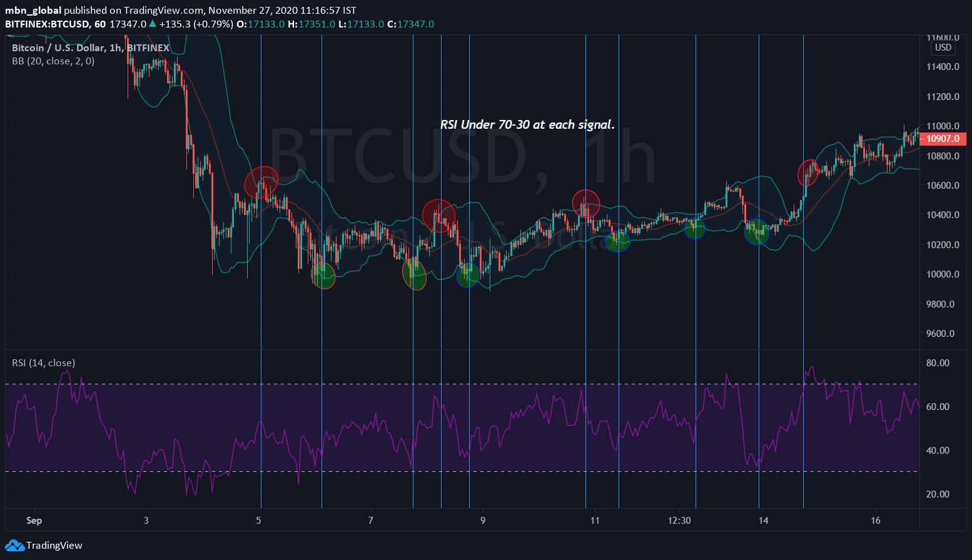Click the 10400.0 price scale label
Viewport: 972px width, 560px height.
943,215
